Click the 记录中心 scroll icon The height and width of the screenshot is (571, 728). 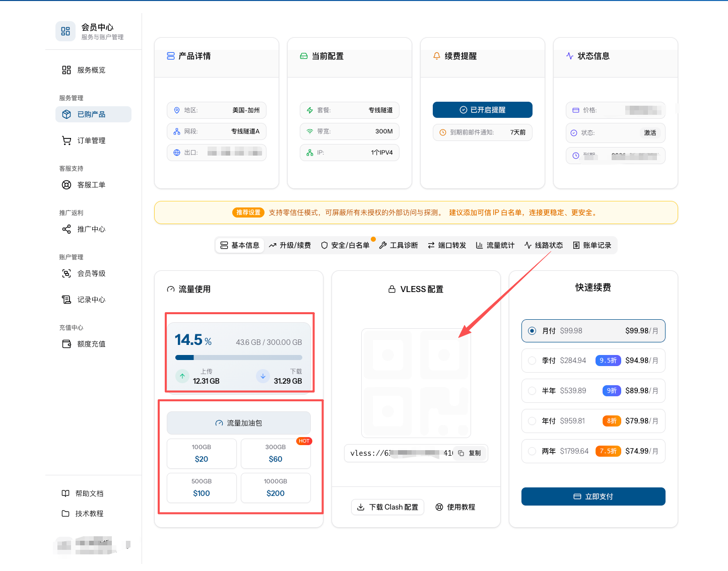click(67, 300)
